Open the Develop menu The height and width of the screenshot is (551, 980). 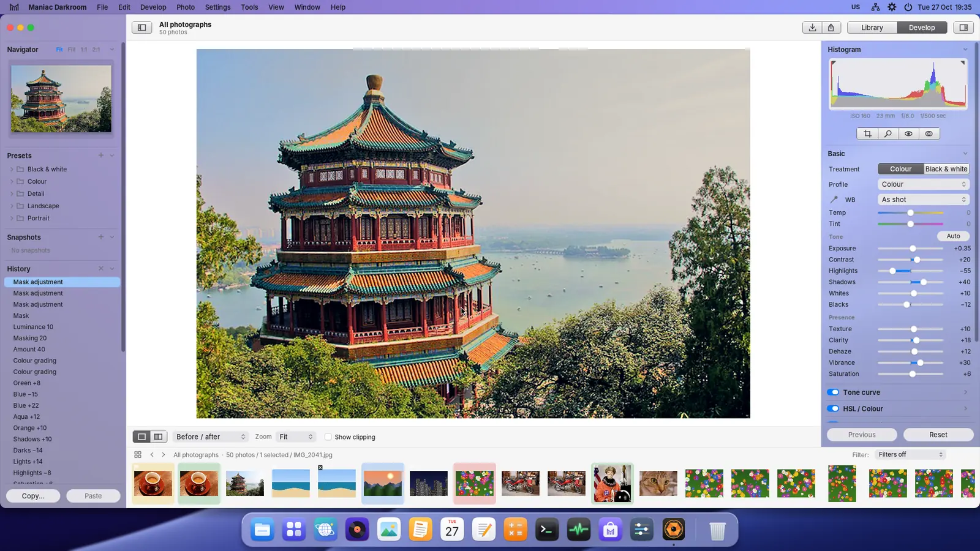(153, 7)
